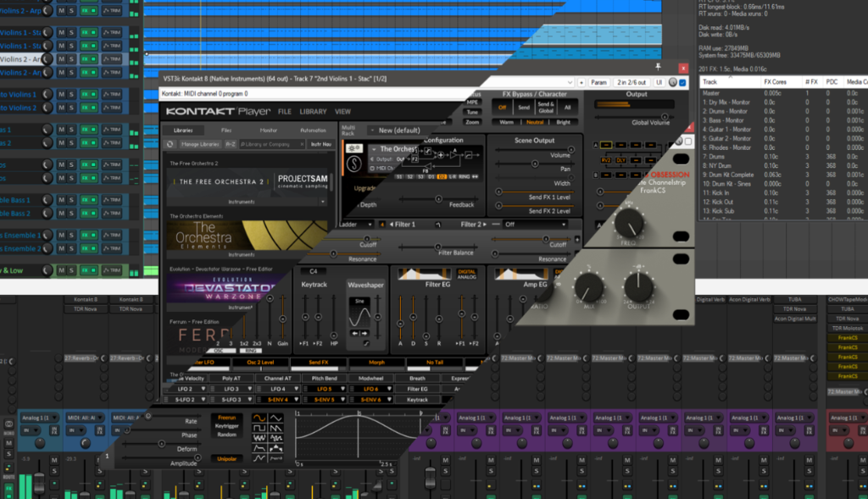Open the LFO 6 modulation dropdown
The image size is (868, 499).
point(371,389)
